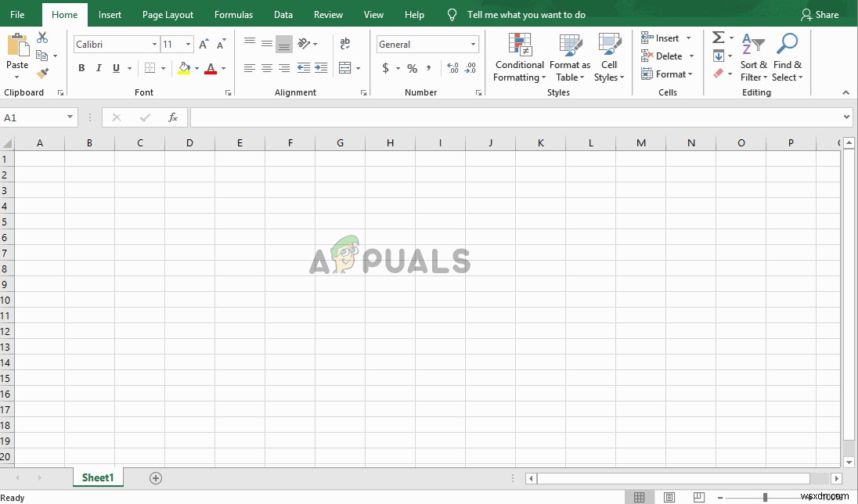Click Insert Function fx button
The width and height of the screenshot is (858, 504).
(x=173, y=117)
